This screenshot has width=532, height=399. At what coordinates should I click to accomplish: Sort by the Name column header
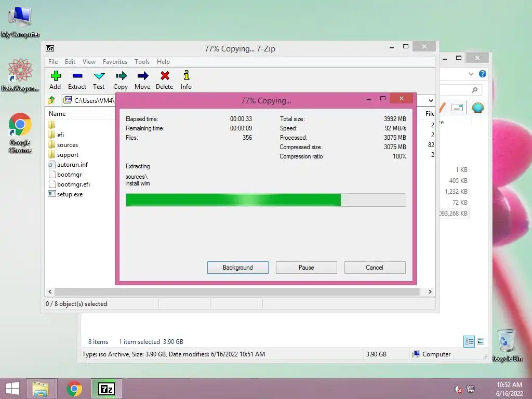(57, 114)
